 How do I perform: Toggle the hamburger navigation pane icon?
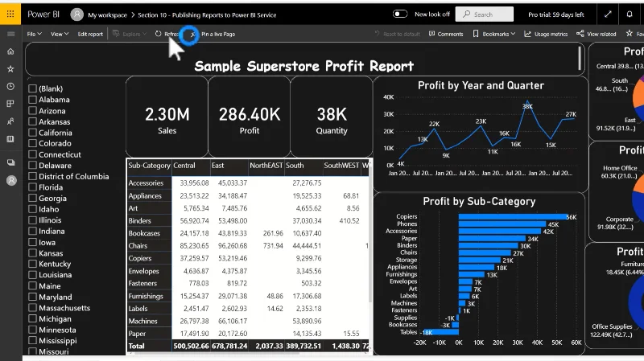click(10, 34)
